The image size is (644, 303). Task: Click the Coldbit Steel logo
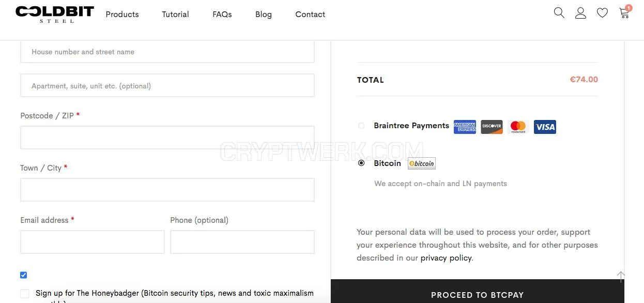click(55, 14)
